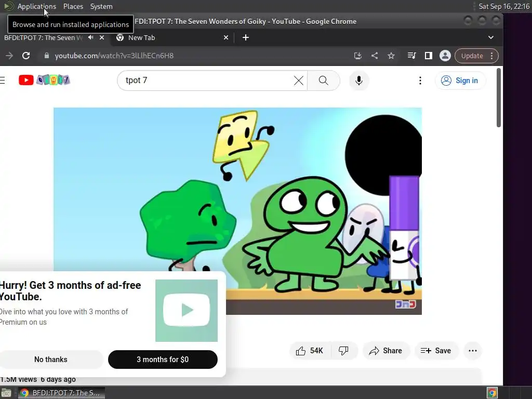Click the video player area
The image size is (532, 399).
[x=237, y=211]
